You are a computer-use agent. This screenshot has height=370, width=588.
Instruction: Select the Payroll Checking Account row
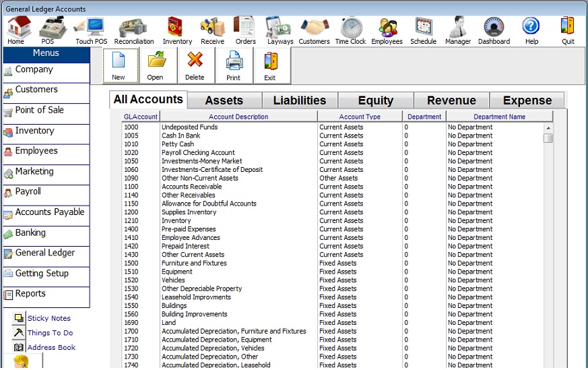click(x=333, y=153)
